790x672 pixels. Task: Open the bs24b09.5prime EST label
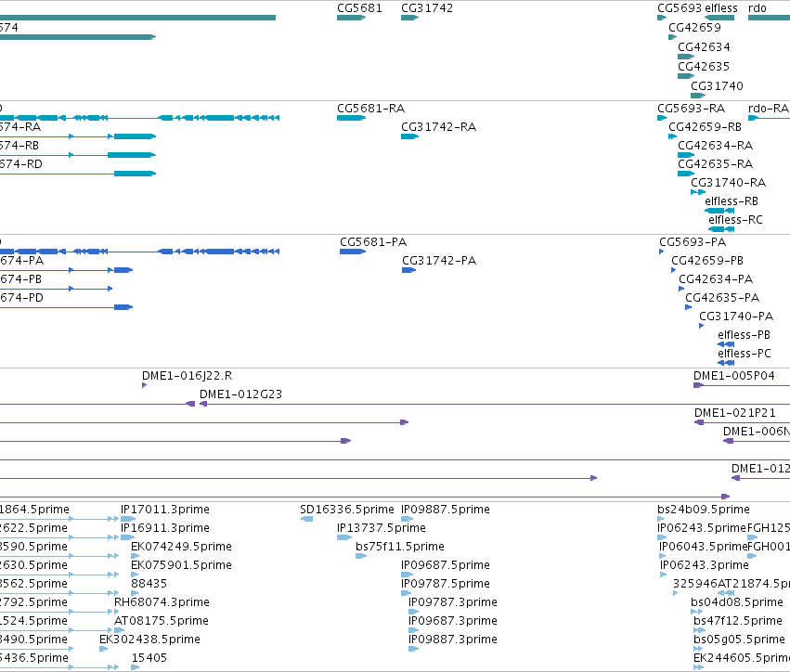tap(704, 510)
